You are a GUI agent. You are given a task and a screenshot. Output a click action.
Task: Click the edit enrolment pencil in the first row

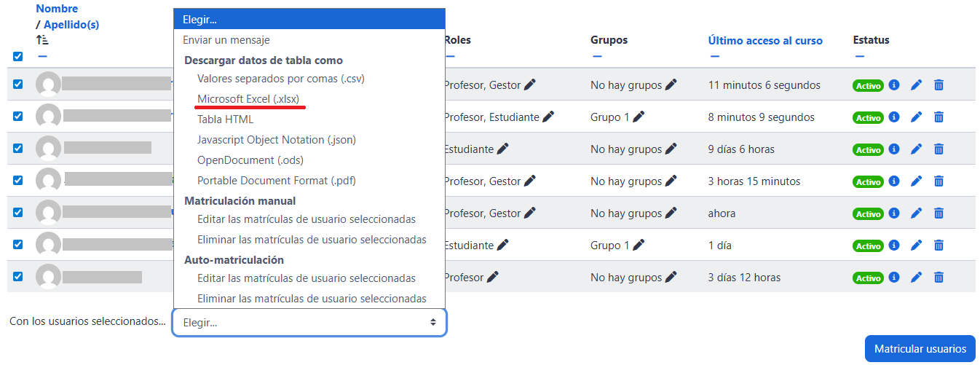tap(916, 85)
